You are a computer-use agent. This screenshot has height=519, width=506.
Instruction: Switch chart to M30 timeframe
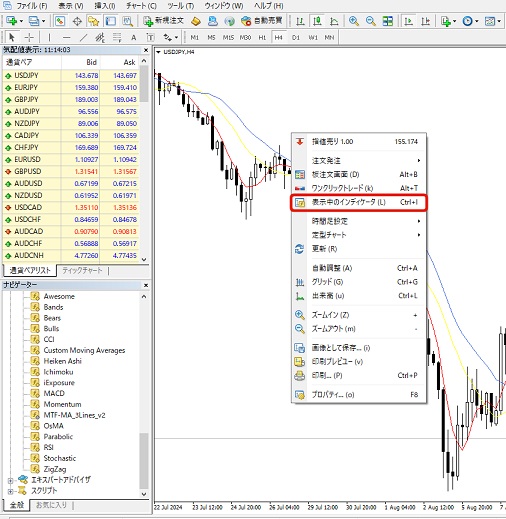coord(245,37)
